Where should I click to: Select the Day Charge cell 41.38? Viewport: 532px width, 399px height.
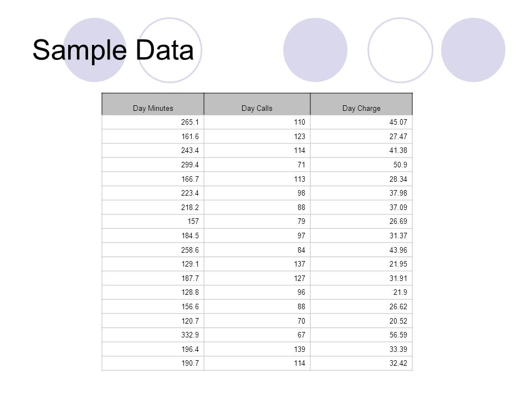point(361,150)
